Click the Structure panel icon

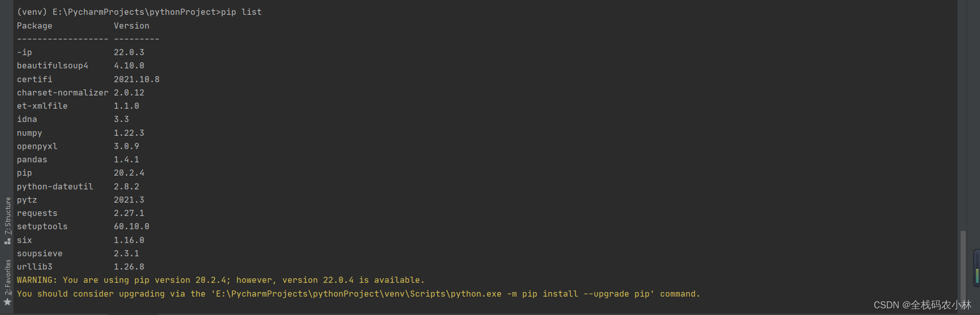8,241
